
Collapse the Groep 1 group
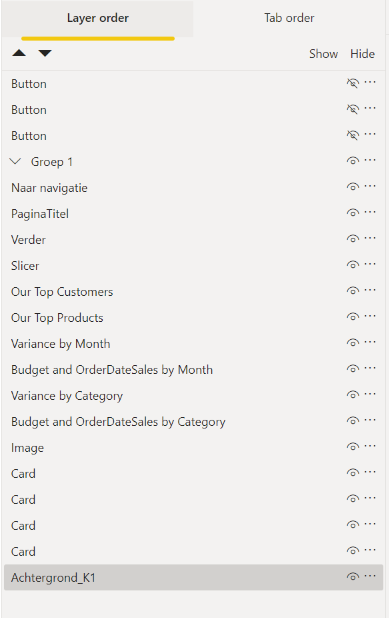(x=15, y=161)
